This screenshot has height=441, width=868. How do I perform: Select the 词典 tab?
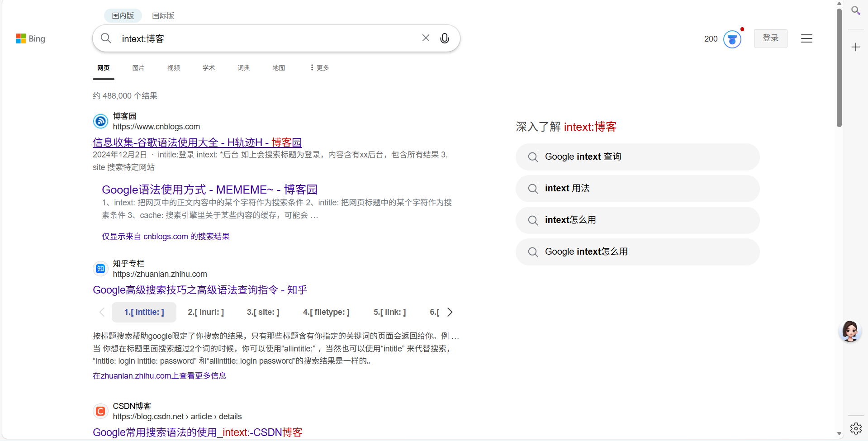coord(244,68)
